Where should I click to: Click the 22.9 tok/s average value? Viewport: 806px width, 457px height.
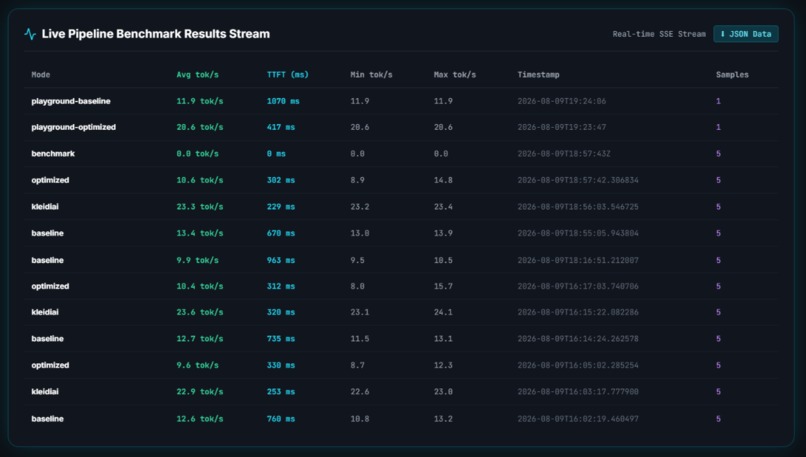coord(200,392)
